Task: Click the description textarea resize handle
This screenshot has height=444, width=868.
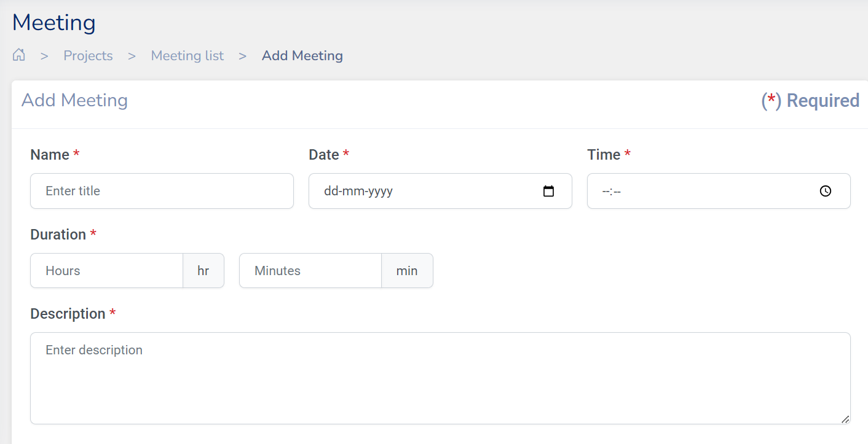Action: click(845, 419)
